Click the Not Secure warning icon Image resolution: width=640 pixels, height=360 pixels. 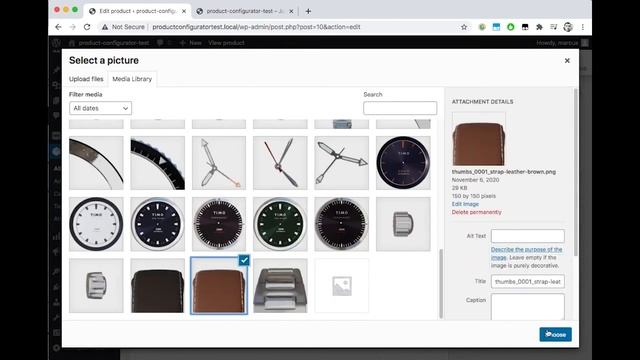[105, 27]
